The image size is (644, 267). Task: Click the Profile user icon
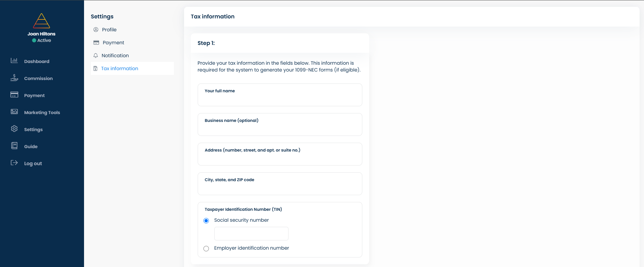point(96,30)
